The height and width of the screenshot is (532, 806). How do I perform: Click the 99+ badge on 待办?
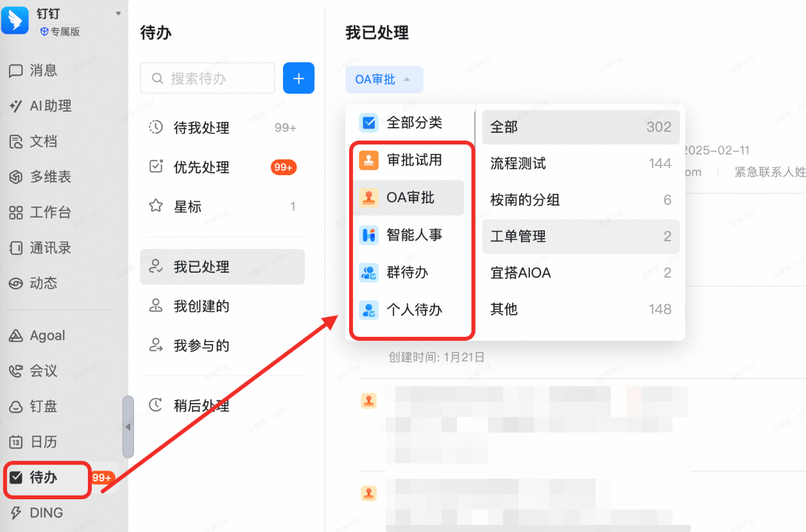pos(103,477)
